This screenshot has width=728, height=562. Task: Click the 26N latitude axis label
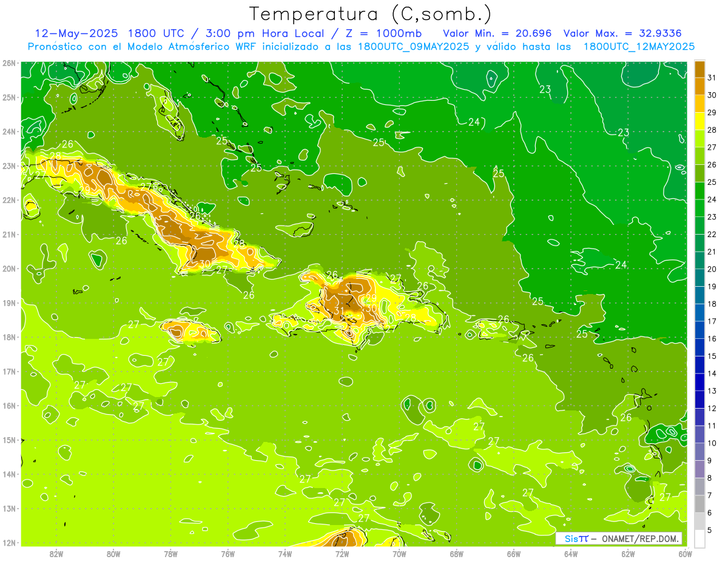pos(8,63)
